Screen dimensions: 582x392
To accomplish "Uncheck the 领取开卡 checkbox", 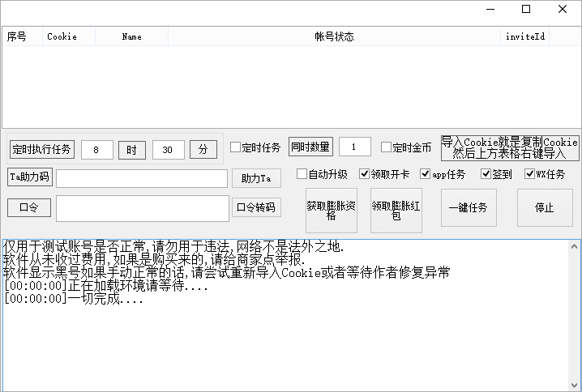I will point(364,174).
